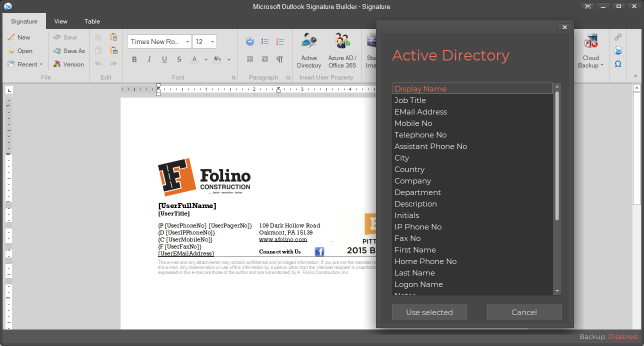This screenshot has width=644, height=346.
Task: Apply numbered list formatting
Action: (280, 41)
